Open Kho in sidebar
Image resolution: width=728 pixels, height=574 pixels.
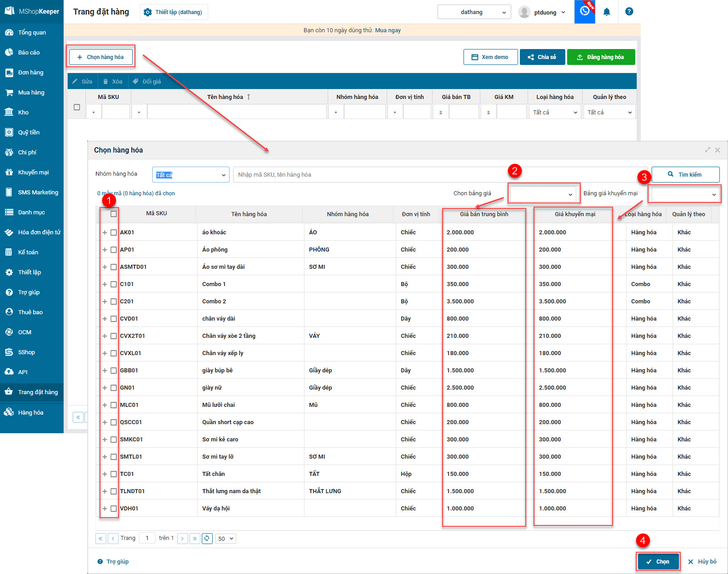coord(32,113)
